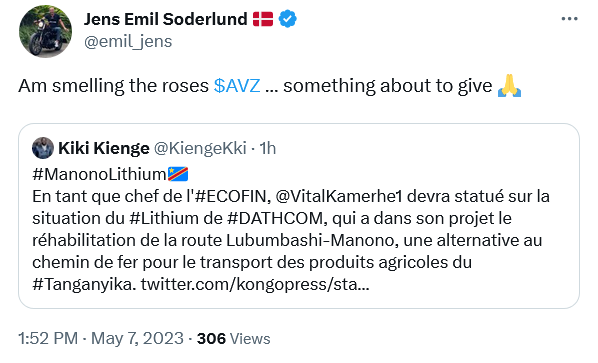
Task: Click Jens Emil Soderlund's motorcycle profile picture
Action: coord(45,32)
